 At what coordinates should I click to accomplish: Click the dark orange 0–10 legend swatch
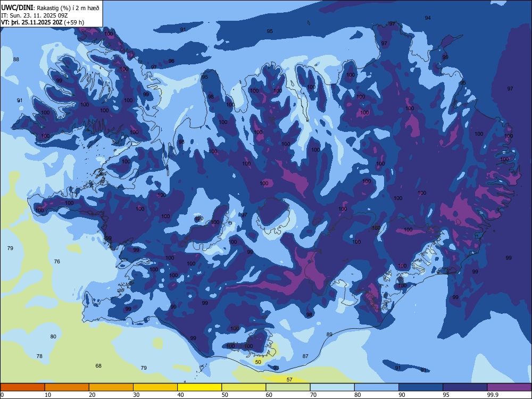(22, 387)
